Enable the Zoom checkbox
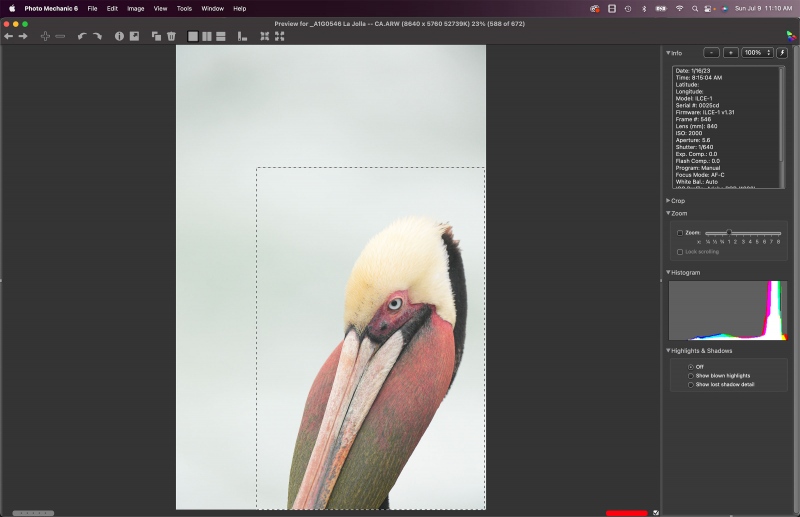The image size is (800, 517). (x=680, y=233)
